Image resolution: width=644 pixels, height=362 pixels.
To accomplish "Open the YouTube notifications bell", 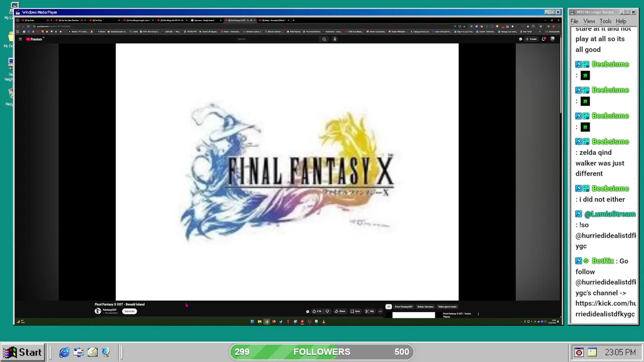I will [543, 39].
